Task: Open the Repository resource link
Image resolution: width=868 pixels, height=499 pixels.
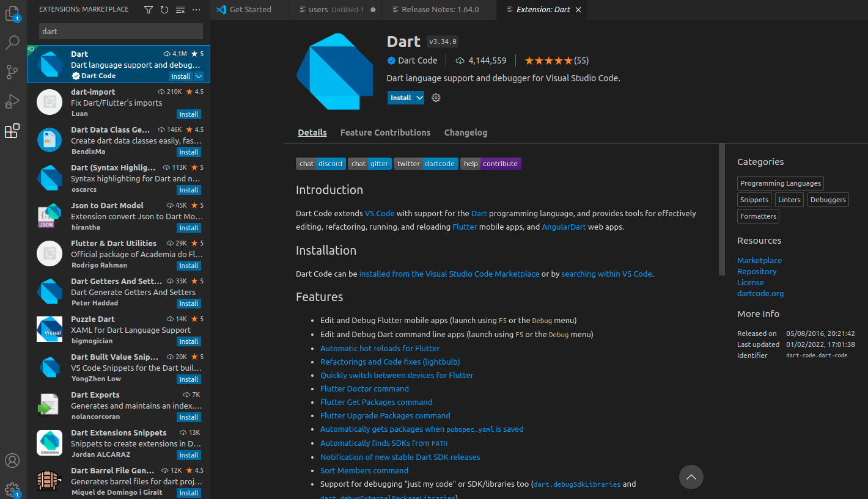Action: click(757, 271)
